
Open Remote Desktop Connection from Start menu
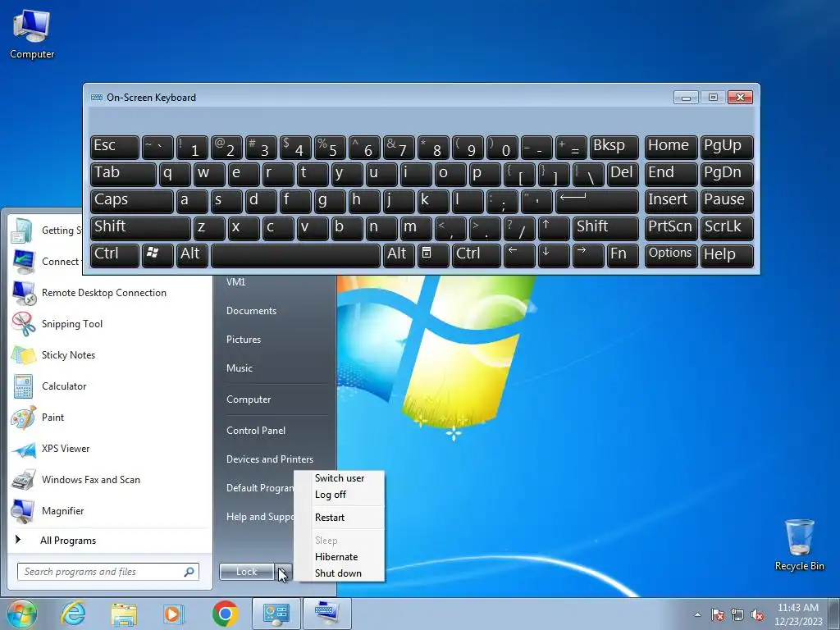(110, 293)
